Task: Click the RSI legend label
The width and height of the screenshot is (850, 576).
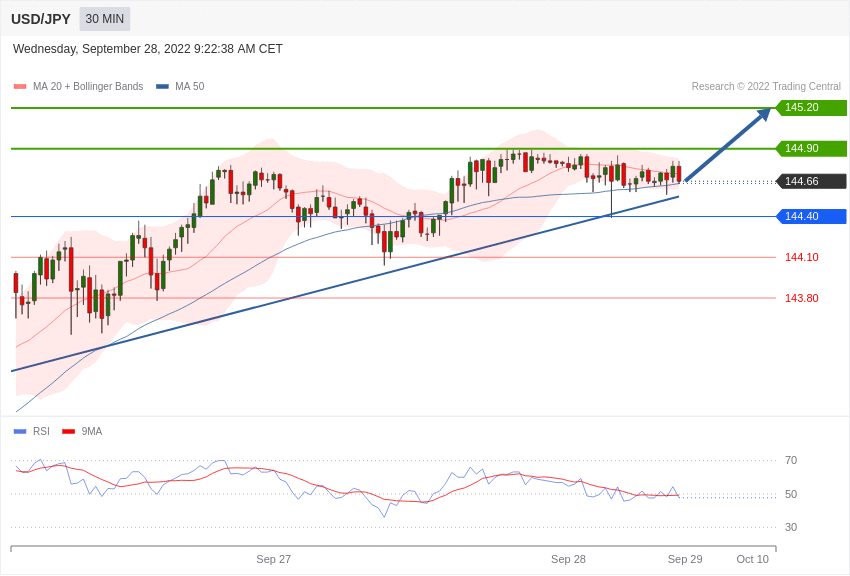Action: click(41, 431)
